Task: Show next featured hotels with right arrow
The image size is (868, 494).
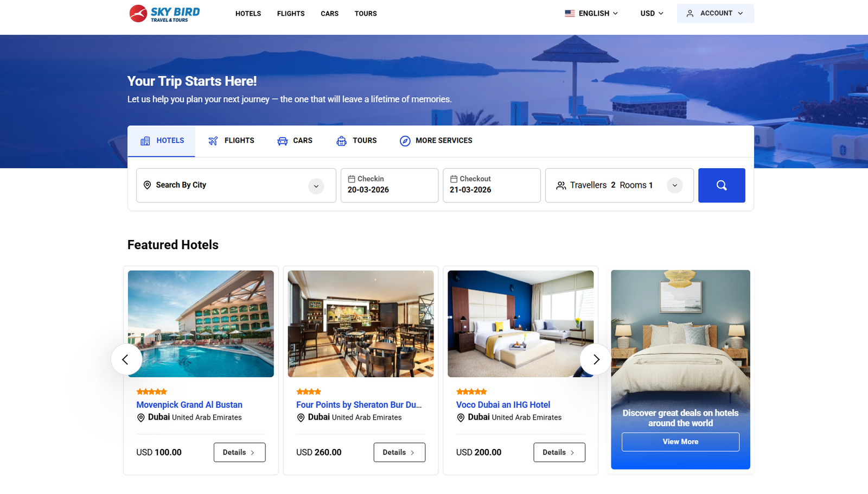Action: pos(596,359)
